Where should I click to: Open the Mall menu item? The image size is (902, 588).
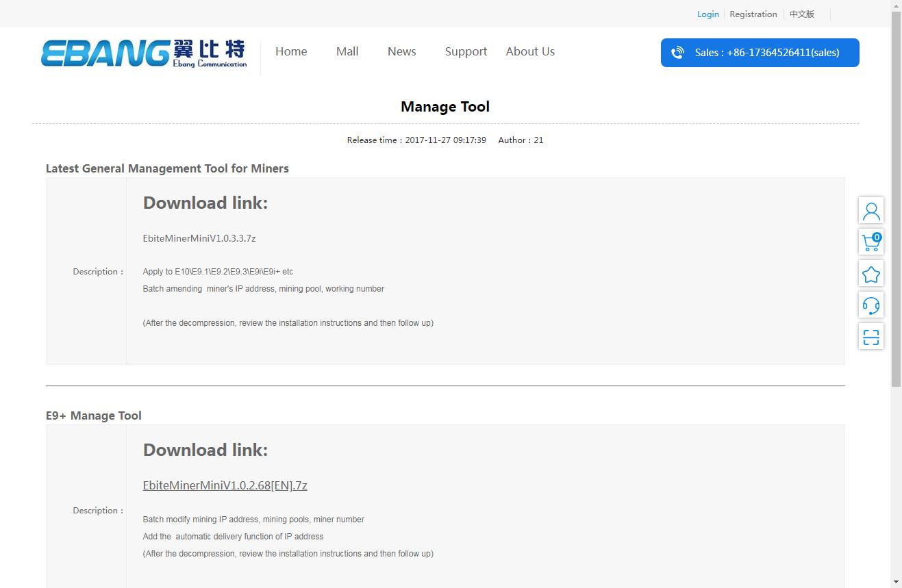click(347, 51)
